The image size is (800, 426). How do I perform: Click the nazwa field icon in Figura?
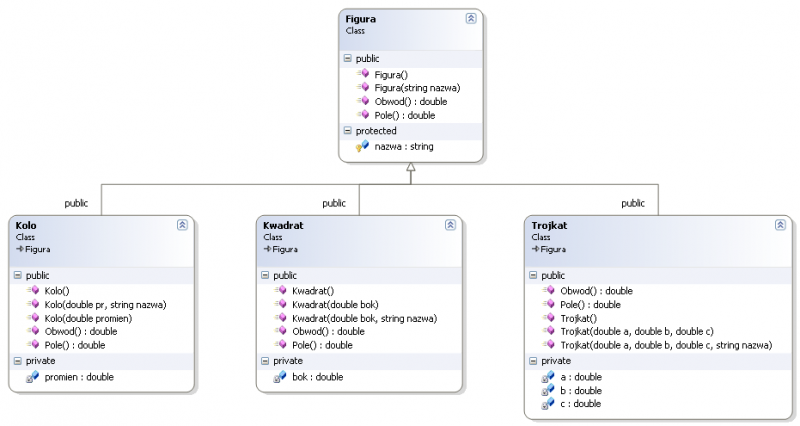363,146
